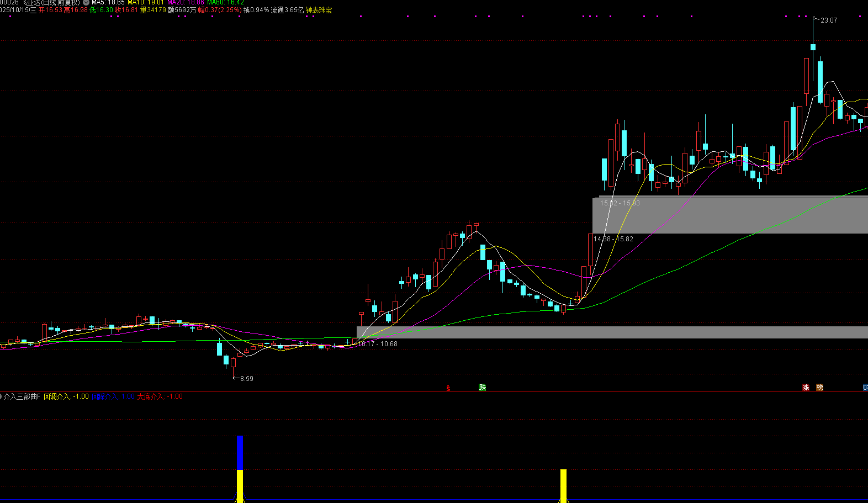Select the 介入三部曲F indicator name
This screenshot has width=868, height=503.
(x=22, y=396)
